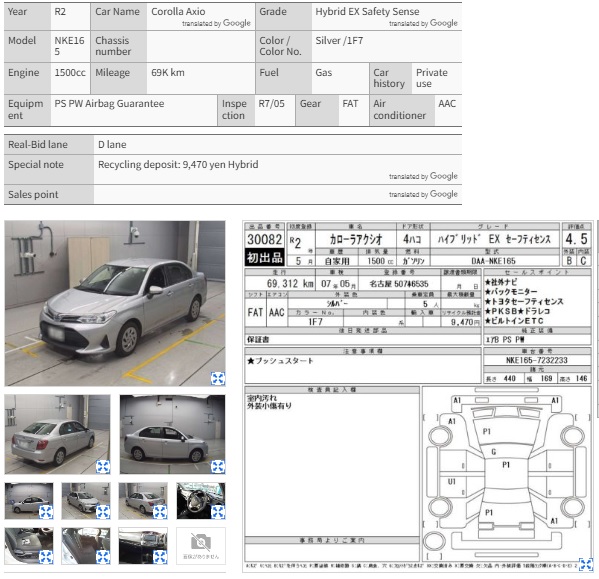599x579 pixels.
Task: Click the no-image camera placeholder
Action: pyautogui.click(x=201, y=546)
